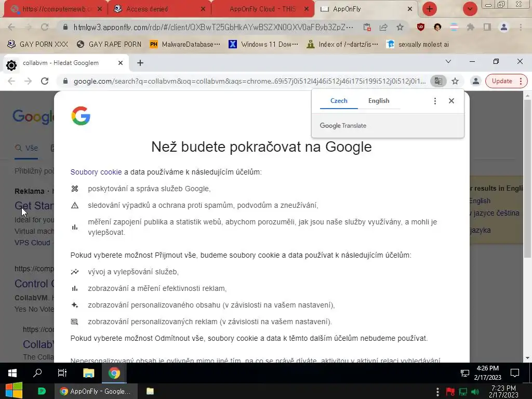
Task: Open the host Windows Start button
Action: coord(14,391)
